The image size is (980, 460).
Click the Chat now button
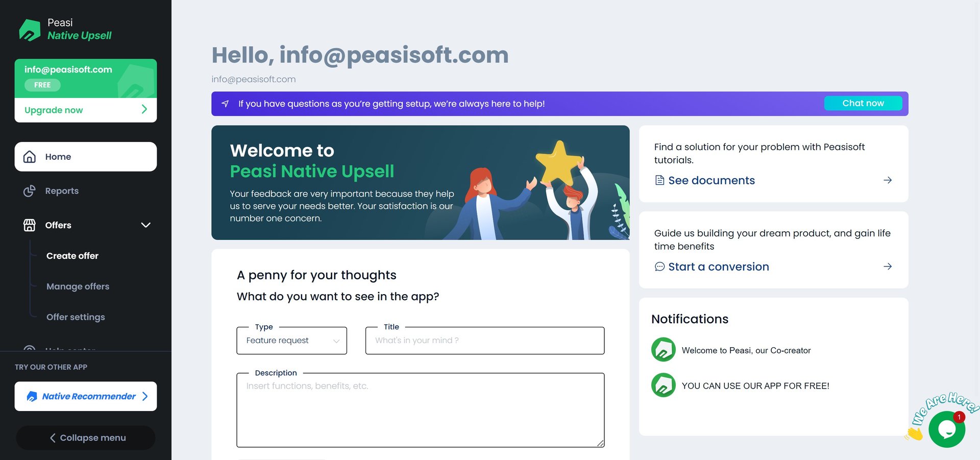coord(863,103)
